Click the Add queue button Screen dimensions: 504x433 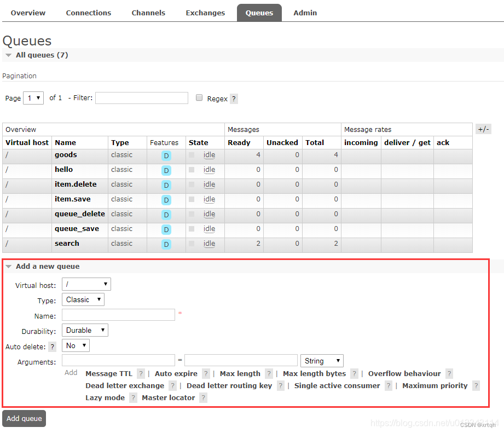[x=24, y=419]
